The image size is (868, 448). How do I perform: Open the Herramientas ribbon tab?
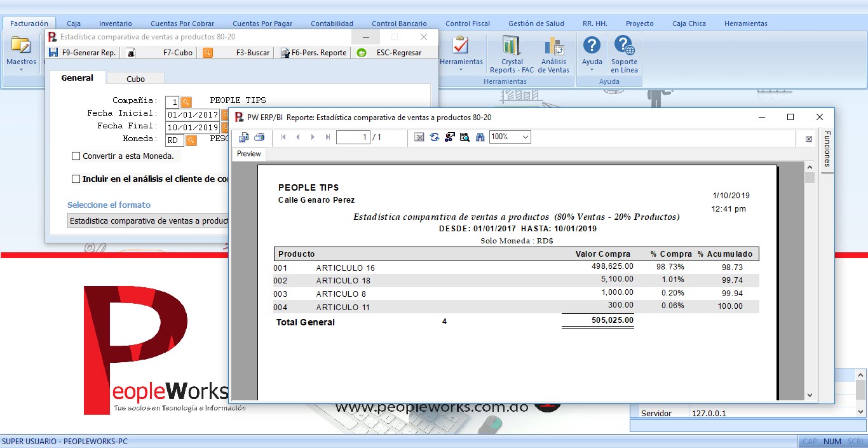[x=745, y=24]
